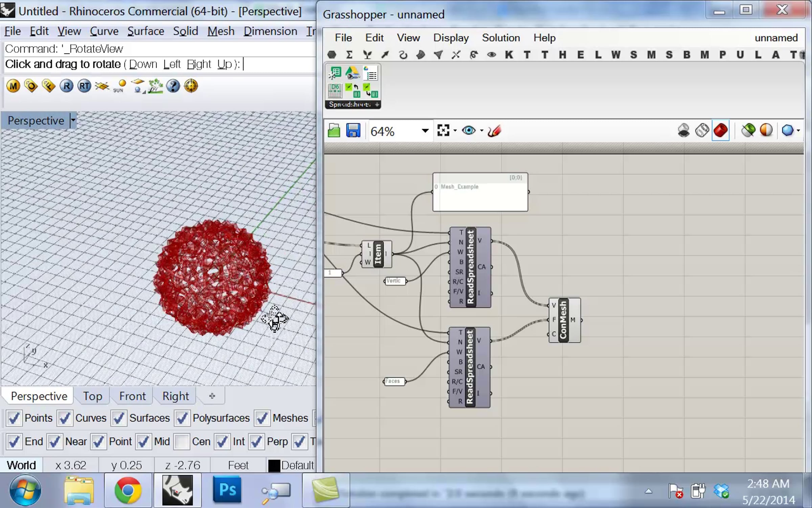812x508 pixels.
Task: Click the yellow F tag icon in Rhino toolbar
Action: [x=49, y=86]
